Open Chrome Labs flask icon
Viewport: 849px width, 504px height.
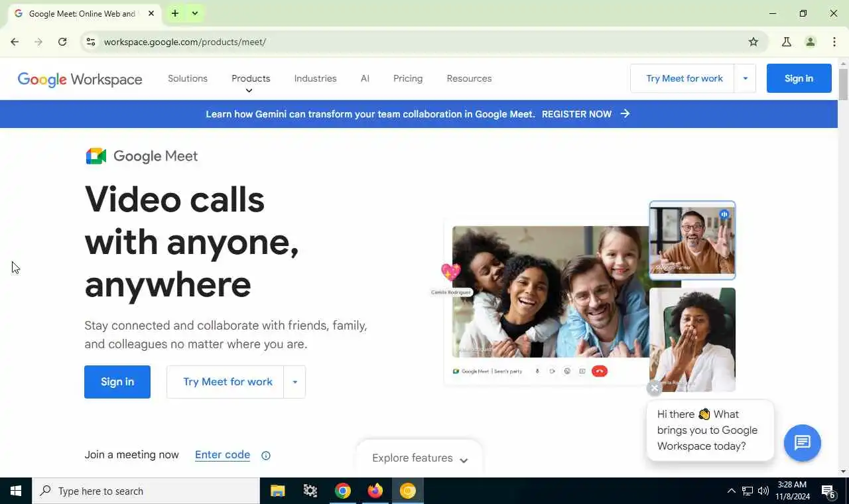coord(787,42)
